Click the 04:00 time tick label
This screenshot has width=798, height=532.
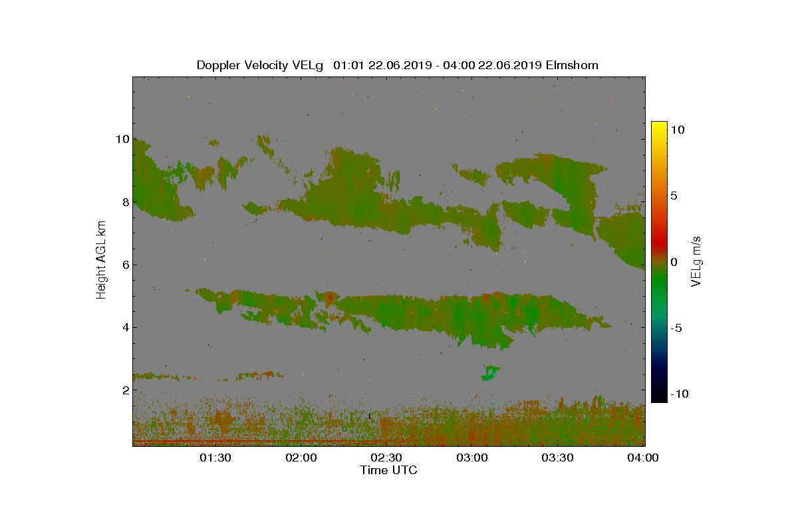coord(643,458)
